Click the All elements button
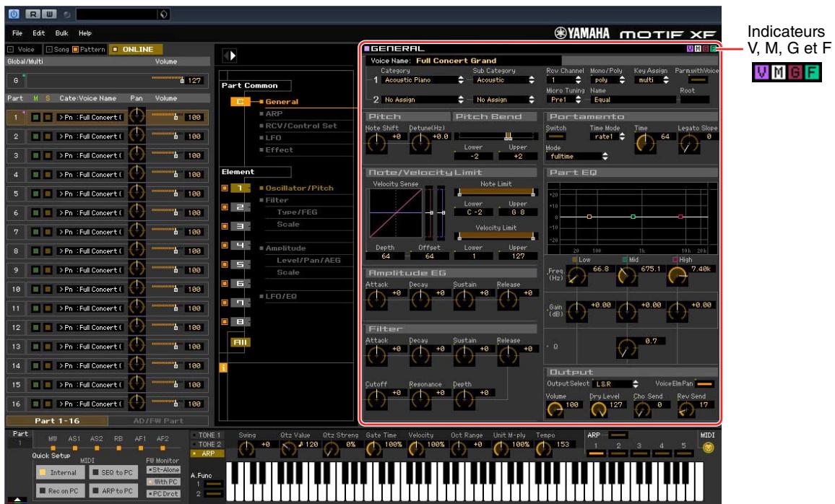The image size is (835, 504). click(x=240, y=342)
